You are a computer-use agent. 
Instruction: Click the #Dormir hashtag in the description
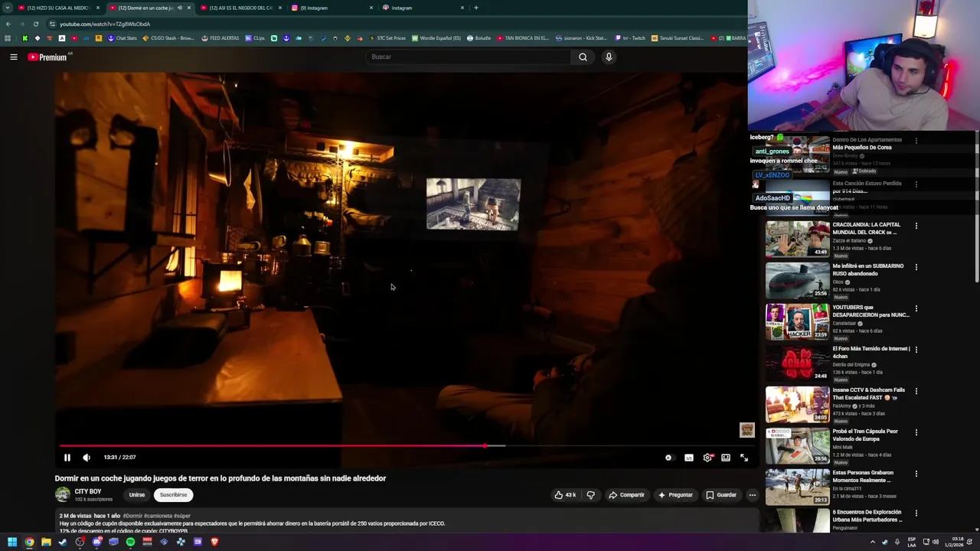click(x=132, y=516)
